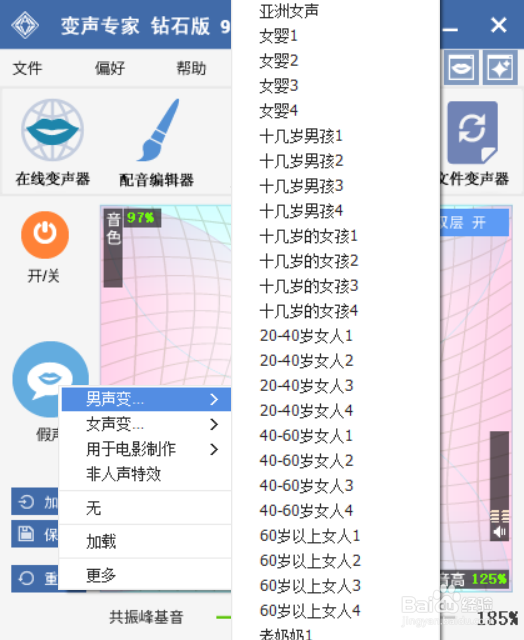Minimize the voice changer window
The image size is (524, 640).
(x=450, y=29)
